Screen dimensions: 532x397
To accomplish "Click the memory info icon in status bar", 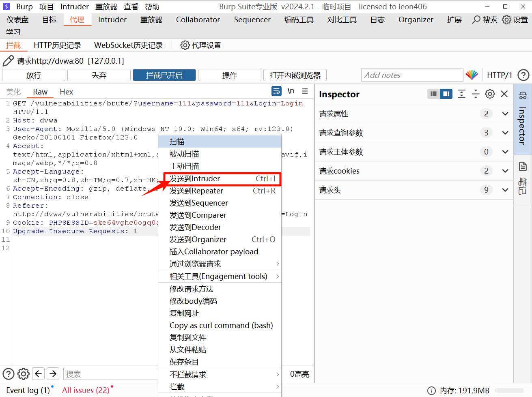I will [x=431, y=391].
